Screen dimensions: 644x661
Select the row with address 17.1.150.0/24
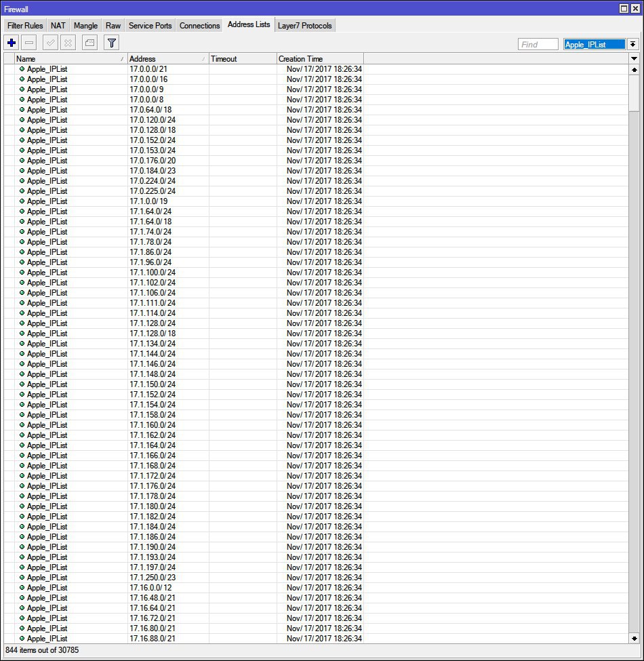coord(316,384)
